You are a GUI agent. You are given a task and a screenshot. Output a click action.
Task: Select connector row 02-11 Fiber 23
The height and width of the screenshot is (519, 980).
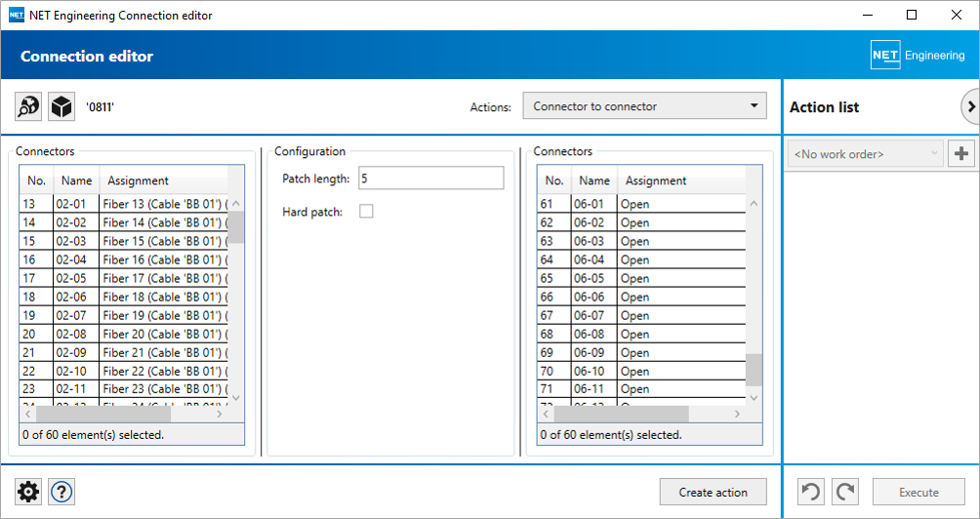point(124,389)
